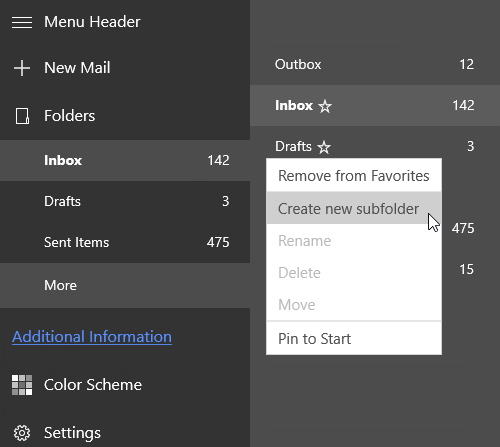The height and width of the screenshot is (447, 500).
Task: Open the Color Scheme grid icon
Action: (x=22, y=385)
